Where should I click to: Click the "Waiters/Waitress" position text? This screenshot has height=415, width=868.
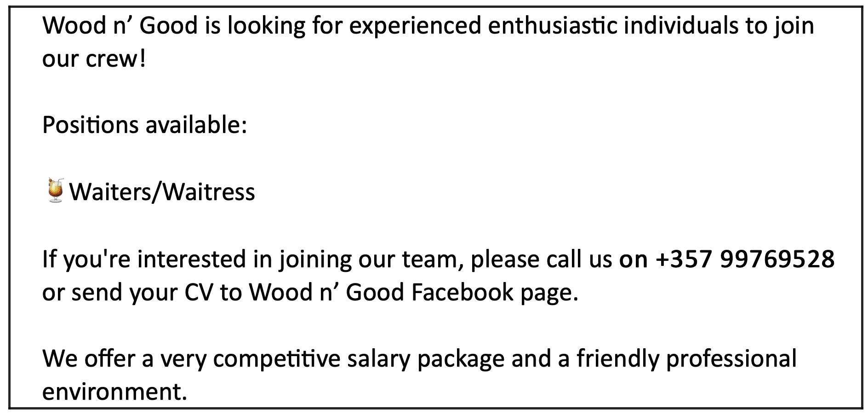pyautogui.click(x=162, y=192)
